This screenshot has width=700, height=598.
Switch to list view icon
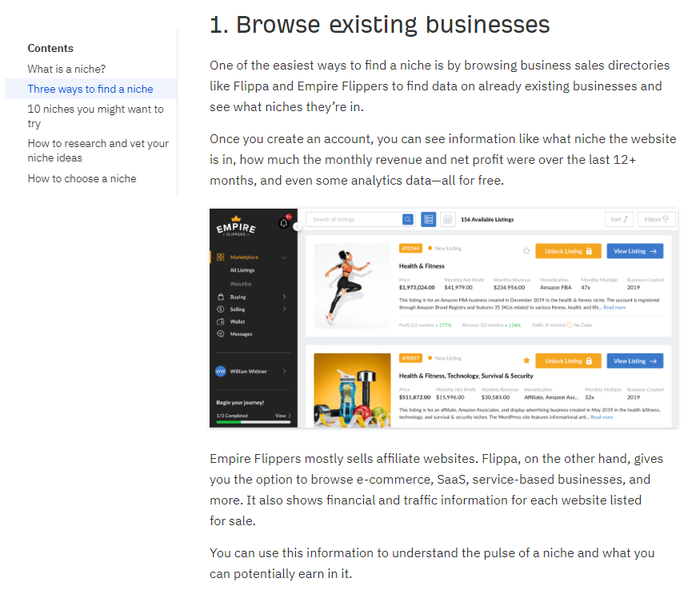(429, 220)
